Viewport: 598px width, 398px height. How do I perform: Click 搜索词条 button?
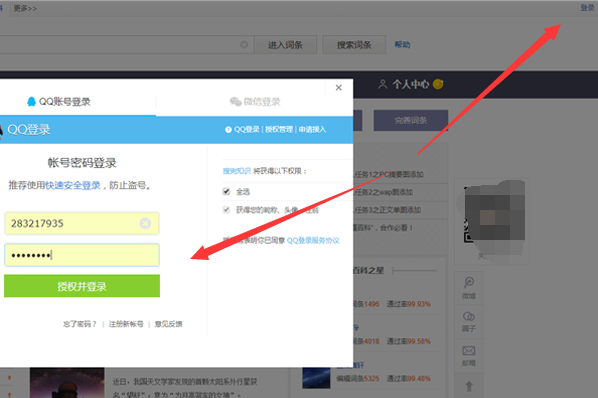tap(354, 45)
